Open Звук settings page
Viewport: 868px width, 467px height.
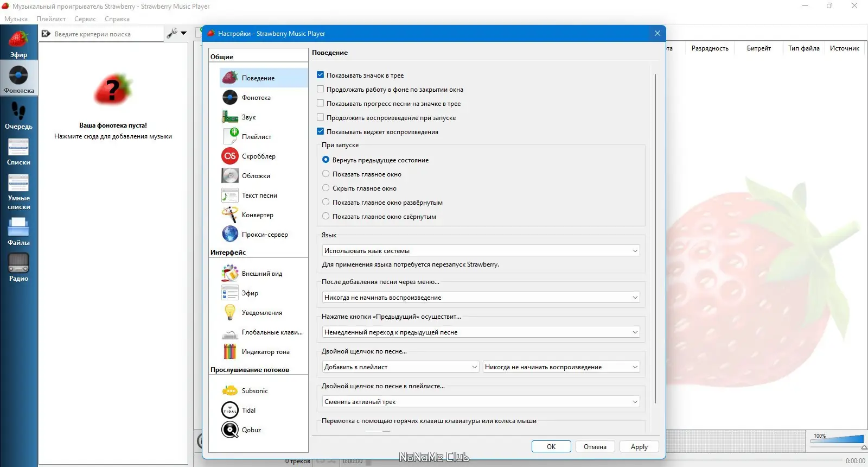[264, 117]
